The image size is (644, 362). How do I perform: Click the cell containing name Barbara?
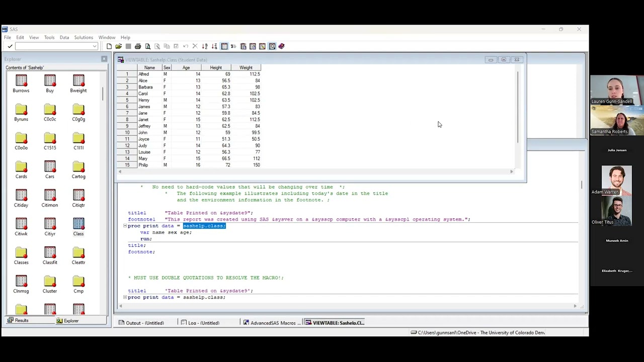pyautogui.click(x=149, y=87)
